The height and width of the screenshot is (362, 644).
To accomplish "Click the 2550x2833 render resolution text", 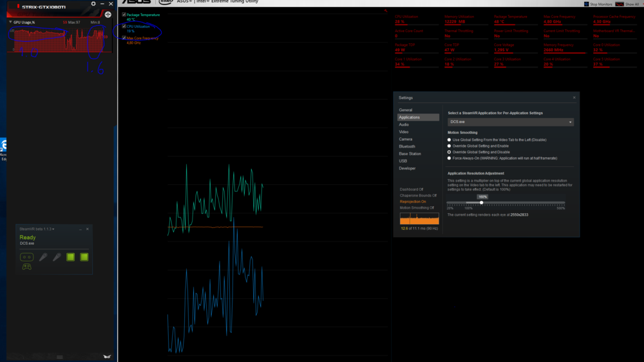I will tap(519, 215).
